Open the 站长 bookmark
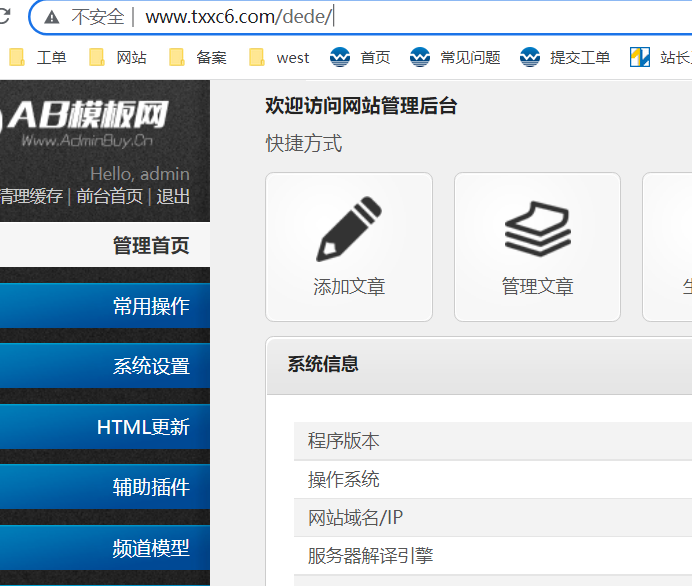Viewport: 692px width, 586px height. click(661, 57)
